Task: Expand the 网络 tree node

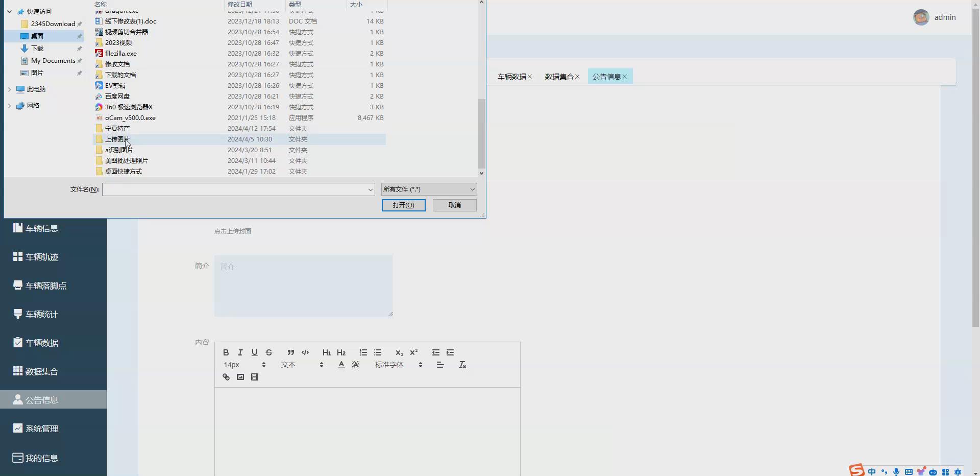Action: coord(9,106)
